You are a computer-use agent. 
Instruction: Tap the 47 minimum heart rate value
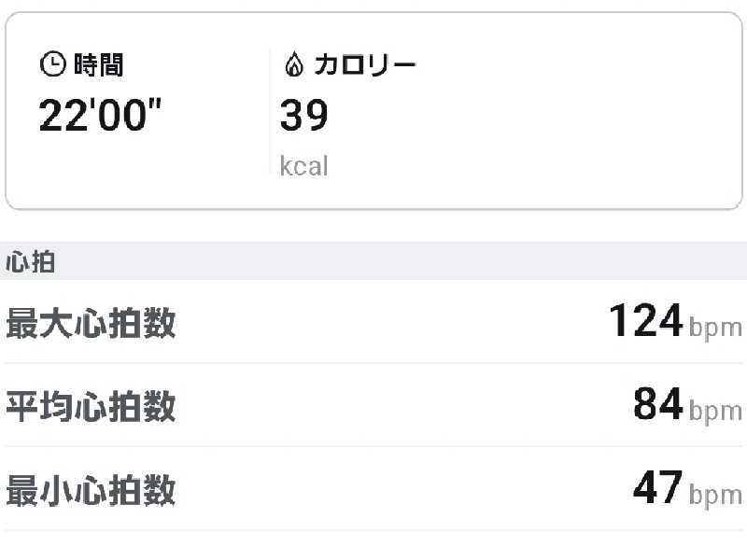(x=658, y=489)
